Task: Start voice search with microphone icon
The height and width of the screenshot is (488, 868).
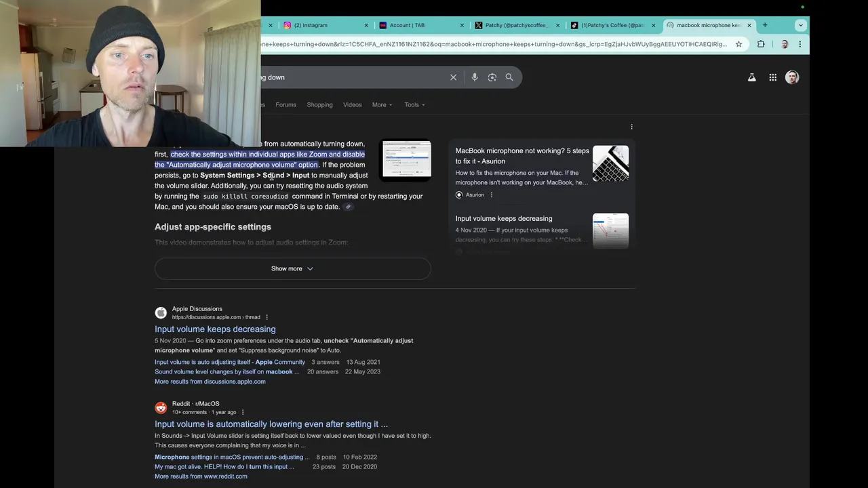Action: coord(475,77)
